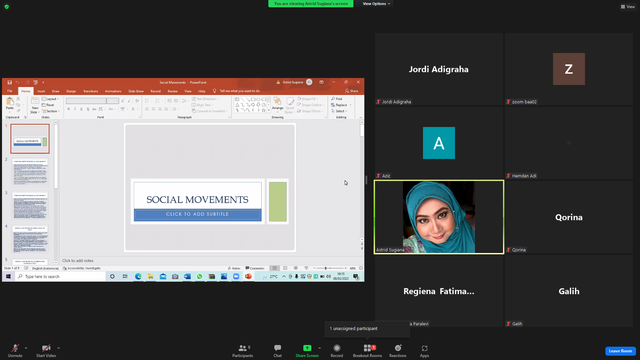The width and height of the screenshot is (640, 360).
Task: Open the Transitions tab in PowerPoint
Action: coord(90,91)
